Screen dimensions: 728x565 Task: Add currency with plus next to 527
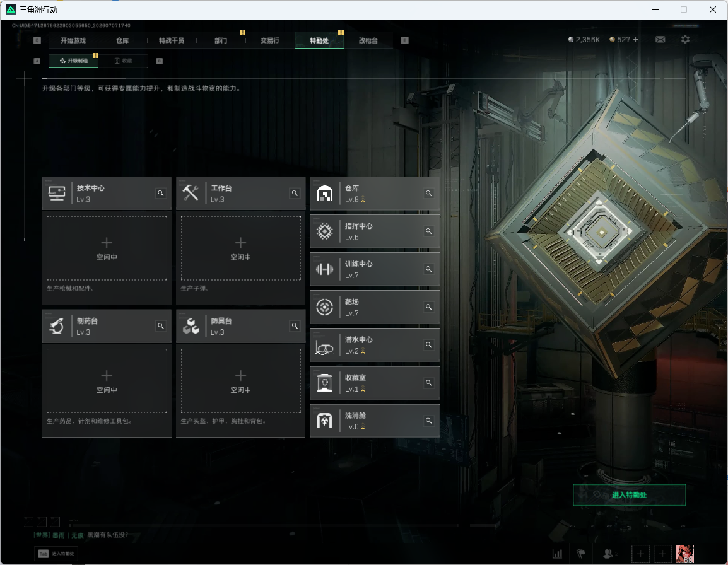(636, 40)
